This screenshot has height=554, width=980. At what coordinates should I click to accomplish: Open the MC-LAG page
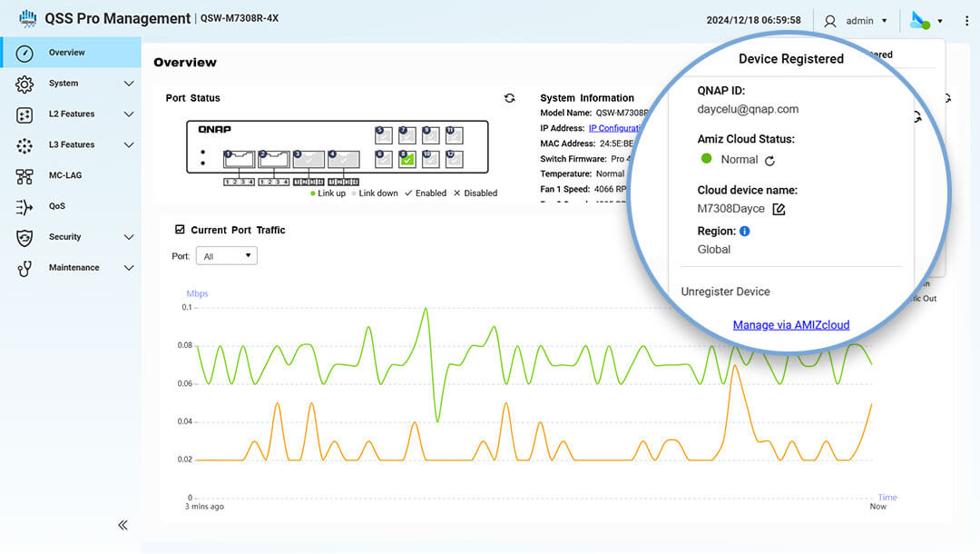(64, 175)
